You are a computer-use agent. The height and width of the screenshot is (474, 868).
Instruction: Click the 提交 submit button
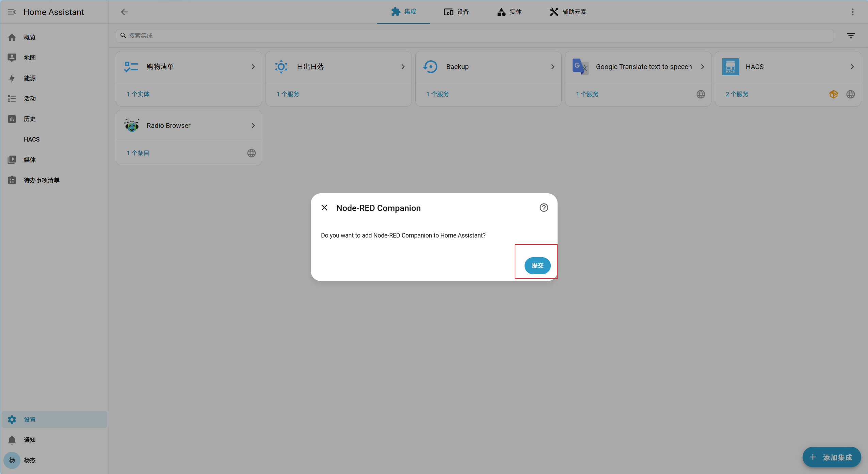(537, 265)
